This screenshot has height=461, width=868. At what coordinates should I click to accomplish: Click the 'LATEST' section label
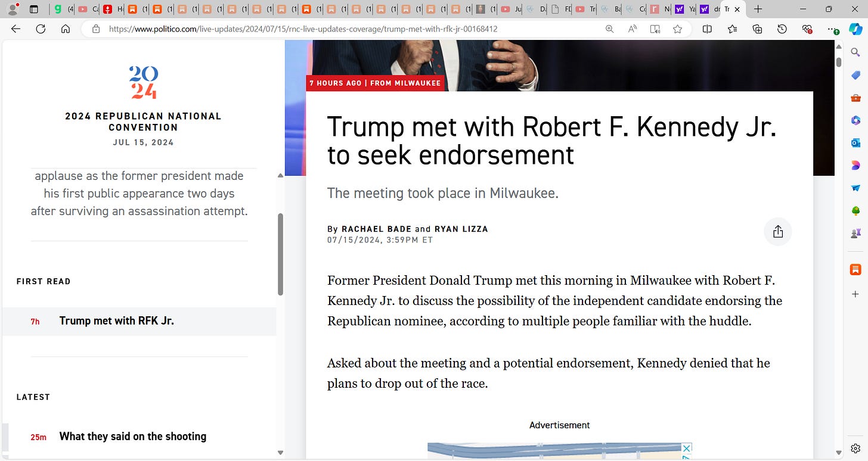tap(33, 397)
